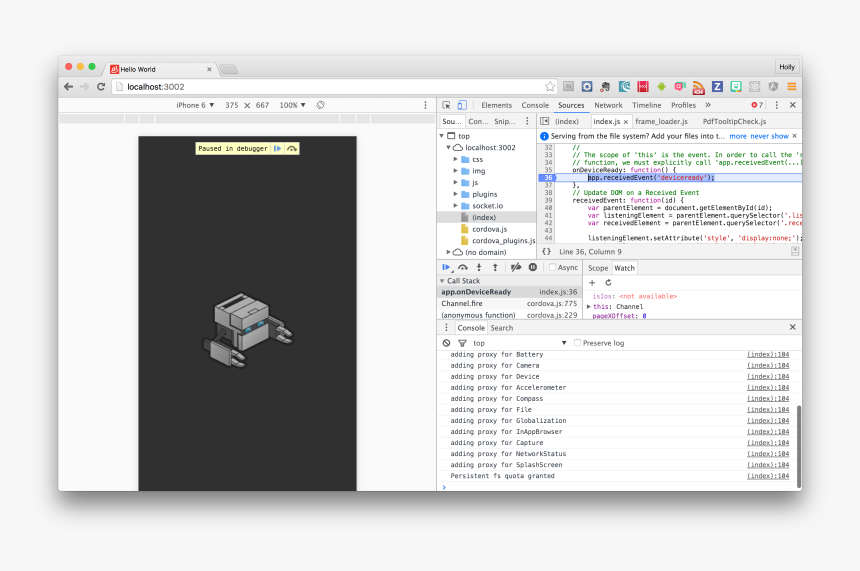This screenshot has width=860, height=571.
Task: Click the 'more' link in infobar
Action: tap(738, 136)
